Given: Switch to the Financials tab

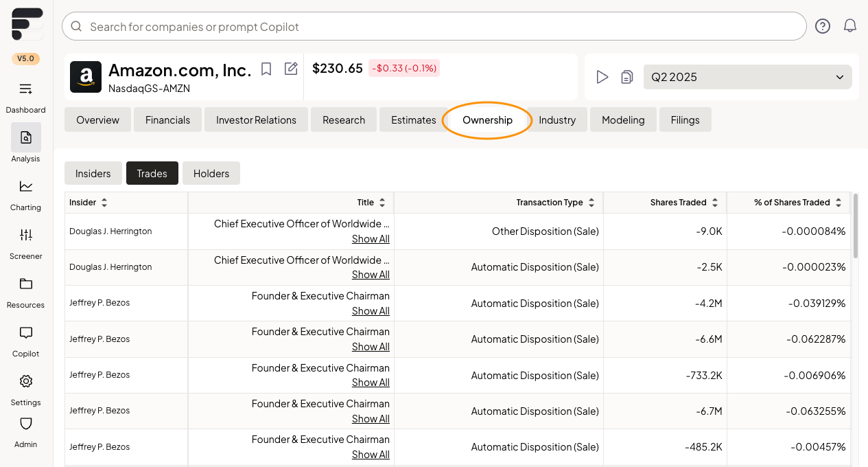Looking at the screenshot, I should tap(167, 119).
